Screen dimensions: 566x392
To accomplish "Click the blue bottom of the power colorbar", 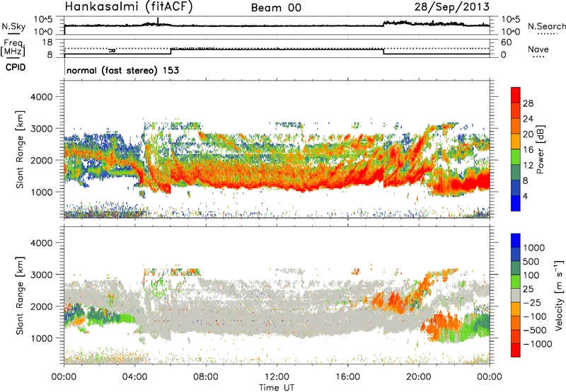I will pyautogui.click(x=516, y=203).
